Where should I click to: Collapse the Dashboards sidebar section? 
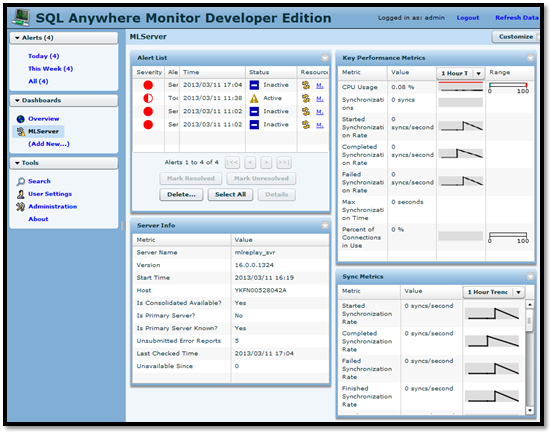(17, 101)
